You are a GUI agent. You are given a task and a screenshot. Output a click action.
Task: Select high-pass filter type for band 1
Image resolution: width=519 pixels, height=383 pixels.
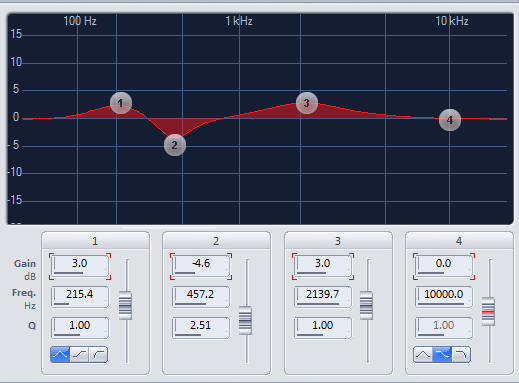pos(99,354)
